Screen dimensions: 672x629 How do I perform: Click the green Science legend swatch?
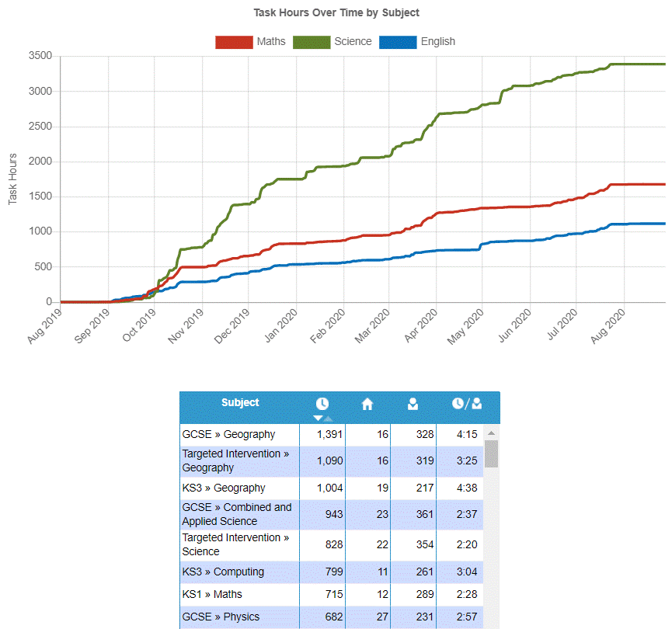tap(312, 42)
